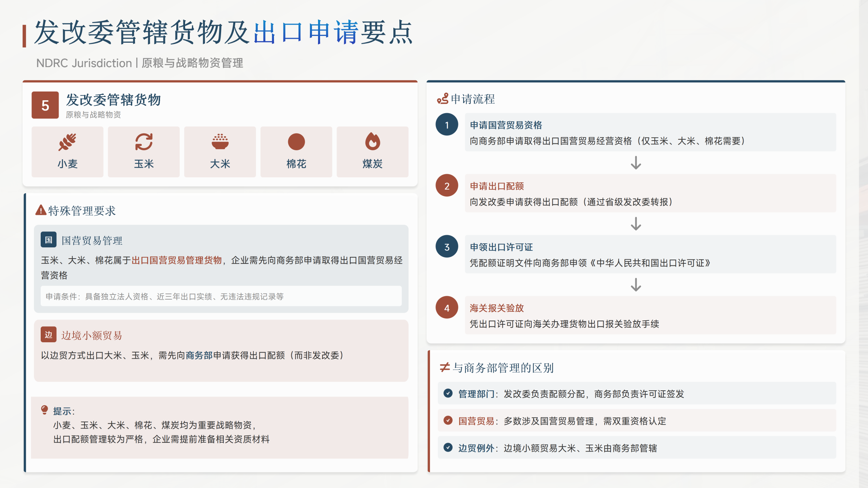The image size is (868, 488).
Task: Click the down arrow below step 1
Action: 636,163
